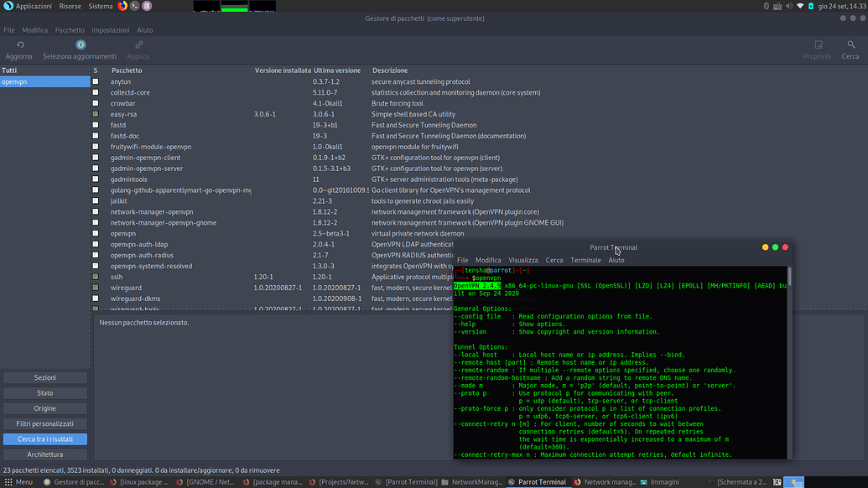Image resolution: width=868 pixels, height=488 pixels.
Task: Select Tutti in the sidebar list
Action: tap(44, 70)
